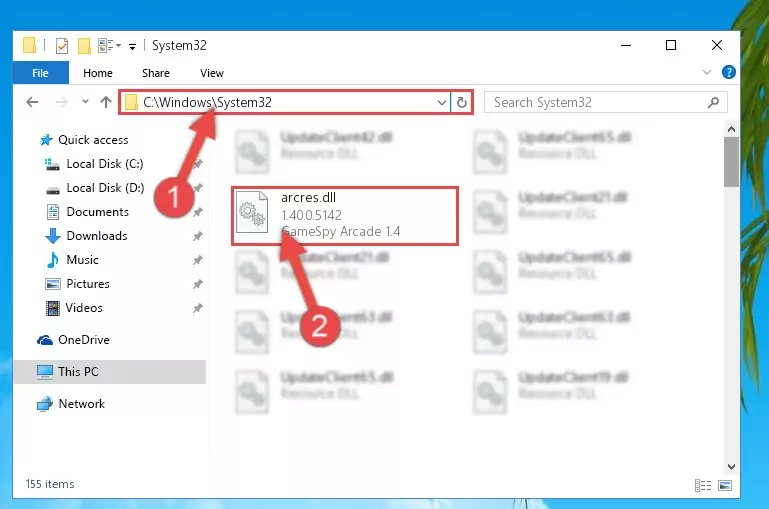Click the Quick access star icon
This screenshot has width=769, height=509.
[x=46, y=140]
